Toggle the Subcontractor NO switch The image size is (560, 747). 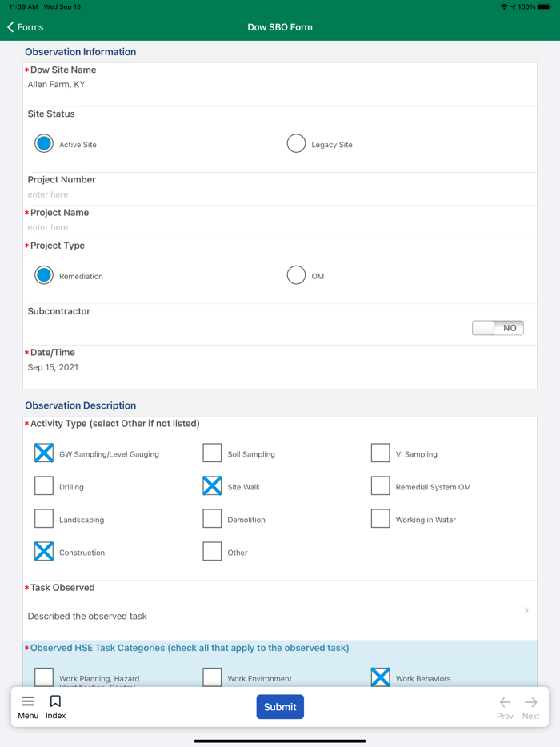pos(498,328)
